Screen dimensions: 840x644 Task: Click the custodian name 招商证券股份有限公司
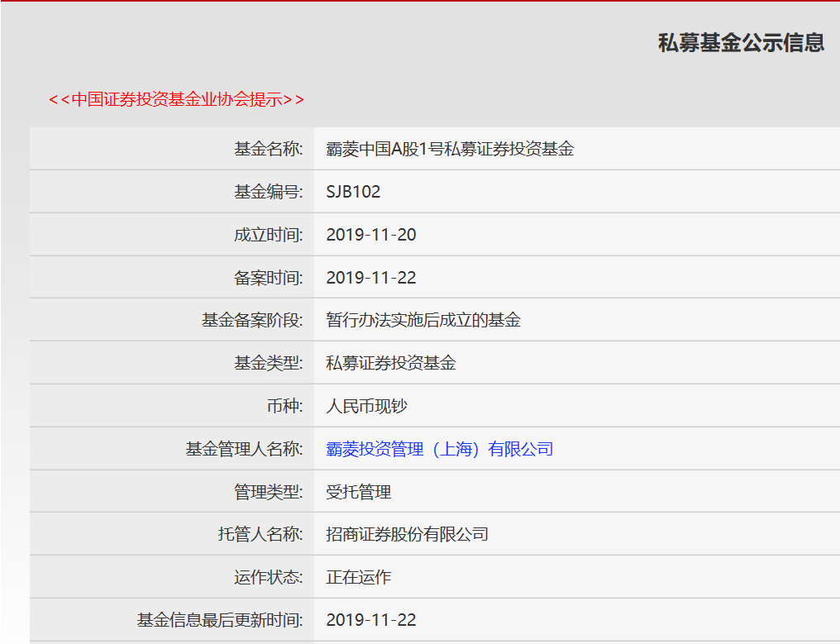pyautogui.click(x=407, y=534)
